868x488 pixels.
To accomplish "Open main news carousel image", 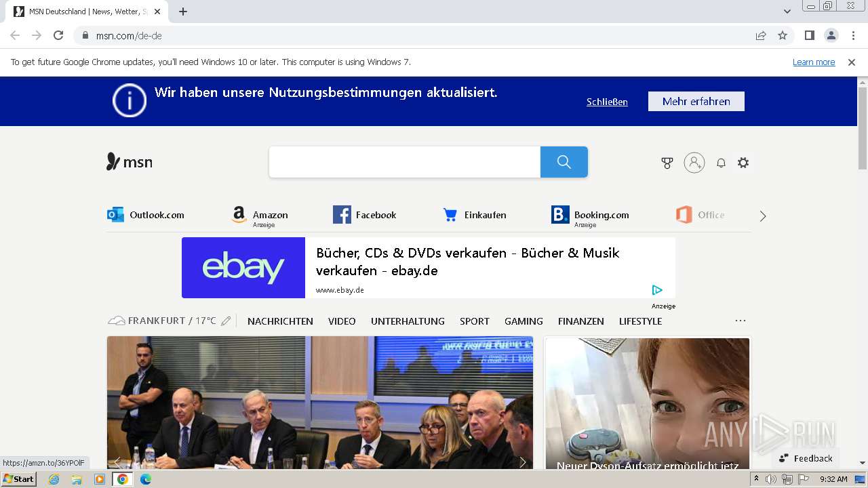I will [320, 403].
